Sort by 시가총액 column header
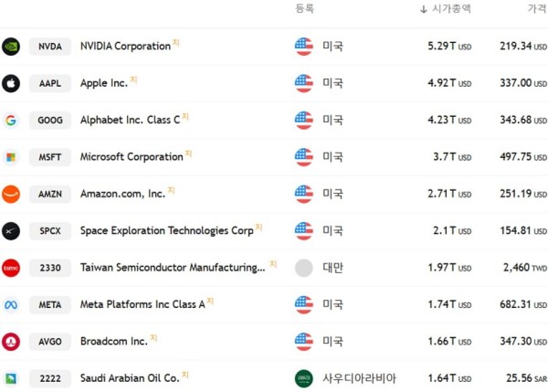The height and width of the screenshot is (392, 548). coord(446,8)
